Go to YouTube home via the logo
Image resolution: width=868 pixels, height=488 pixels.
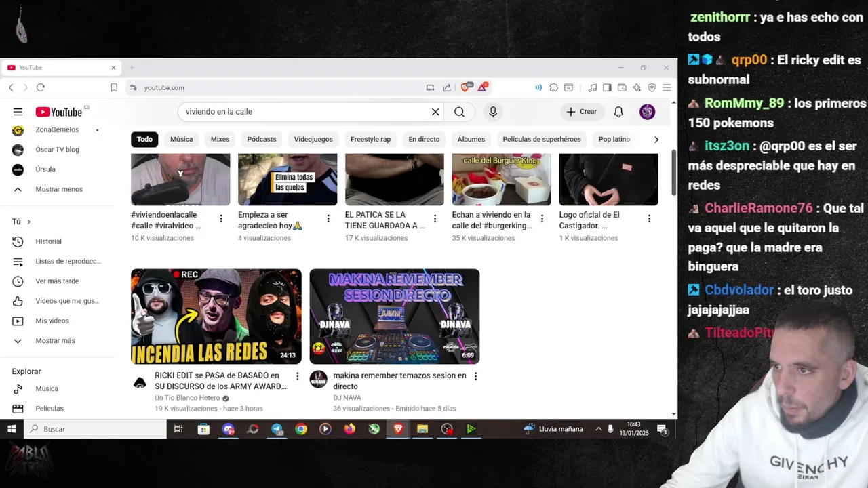[59, 112]
